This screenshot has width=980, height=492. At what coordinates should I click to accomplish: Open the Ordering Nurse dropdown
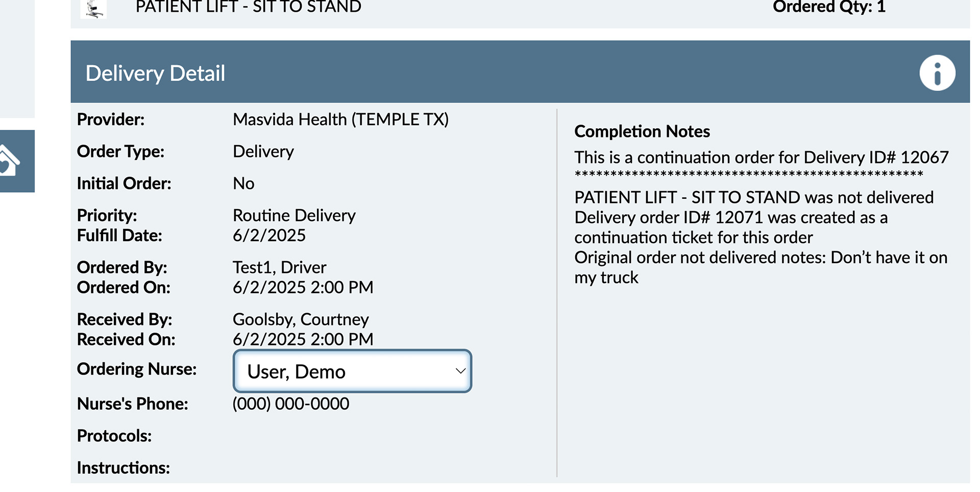point(352,371)
